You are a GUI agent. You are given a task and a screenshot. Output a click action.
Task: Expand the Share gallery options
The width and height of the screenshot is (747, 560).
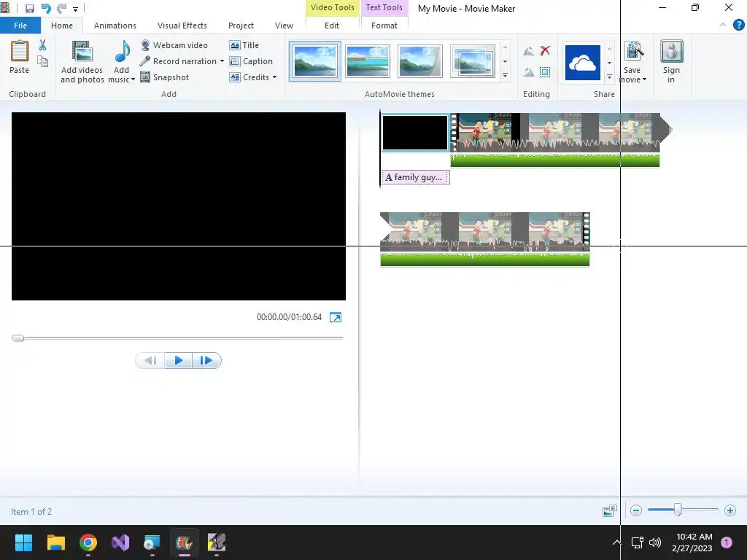click(609, 77)
